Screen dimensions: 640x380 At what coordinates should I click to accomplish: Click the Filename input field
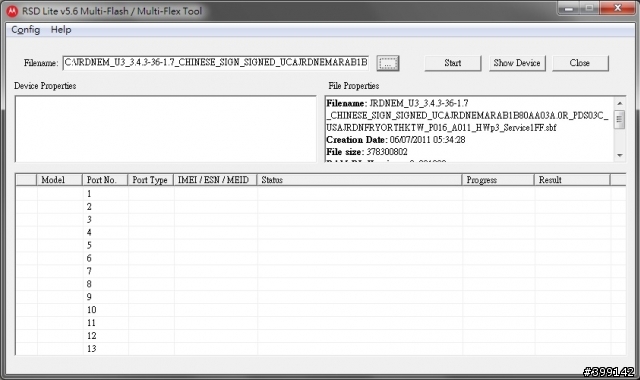point(216,63)
